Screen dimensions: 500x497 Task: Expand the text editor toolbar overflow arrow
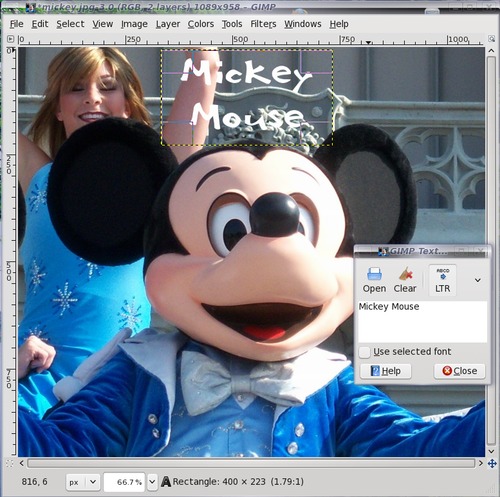pyautogui.click(x=478, y=280)
